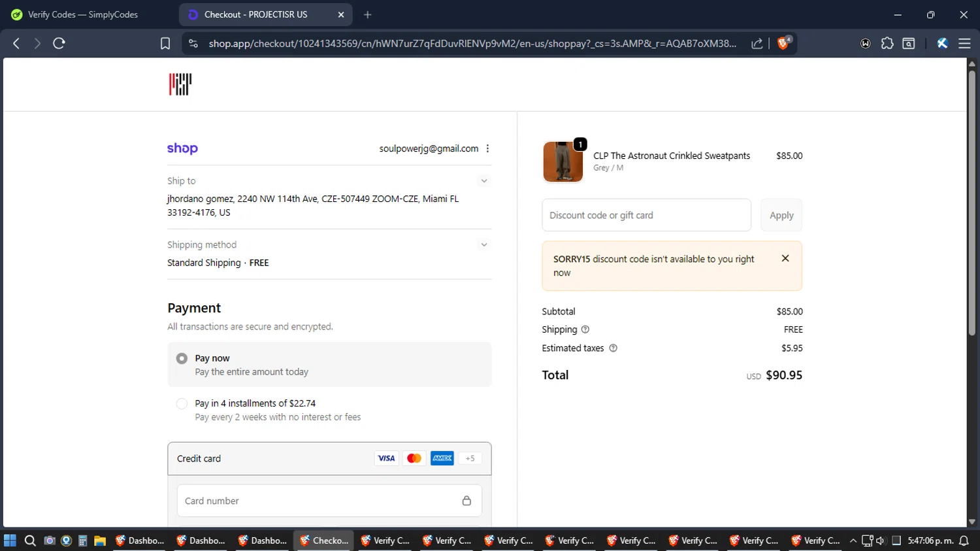Switch to the Checko... taskbar window
The height and width of the screenshot is (551, 980).
pyautogui.click(x=323, y=541)
